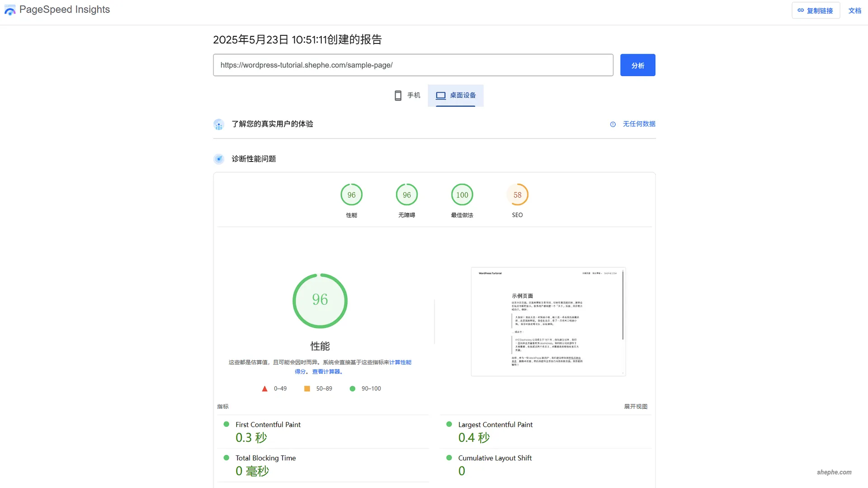The height and width of the screenshot is (488, 868).
Task: Click the blue 分析 button
Action: point(637,65)
